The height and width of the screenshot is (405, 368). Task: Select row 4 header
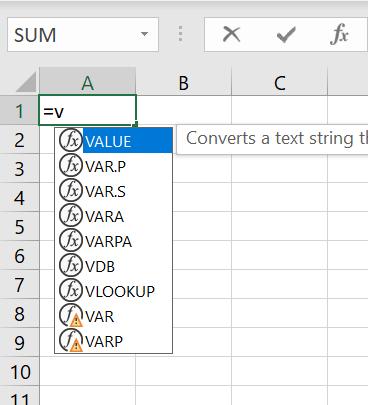(x=19, y=197)
